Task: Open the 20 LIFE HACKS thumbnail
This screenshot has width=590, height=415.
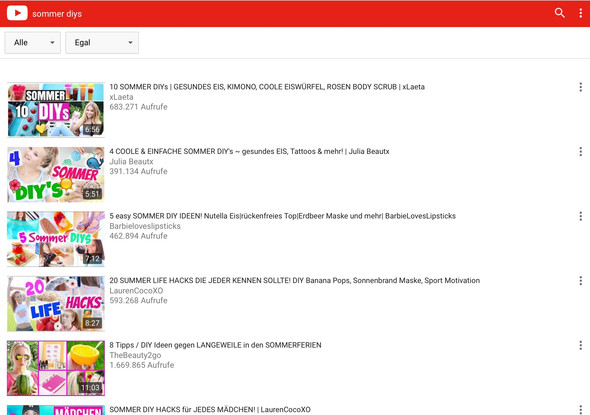Action: [56, 304]
